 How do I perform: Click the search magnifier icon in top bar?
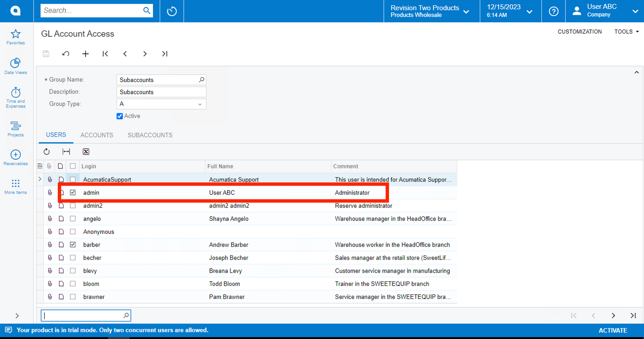click(147, 11)
